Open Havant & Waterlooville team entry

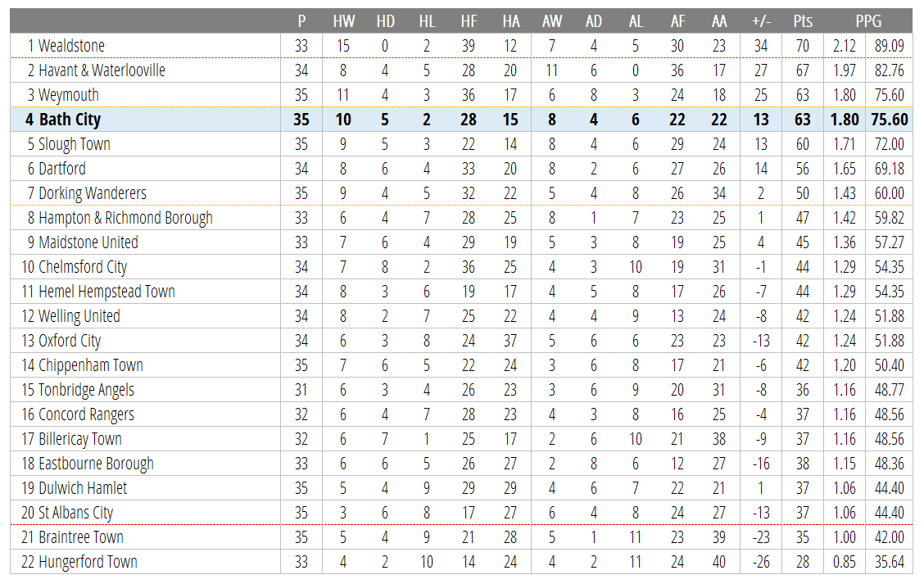[x=102, y=70]
